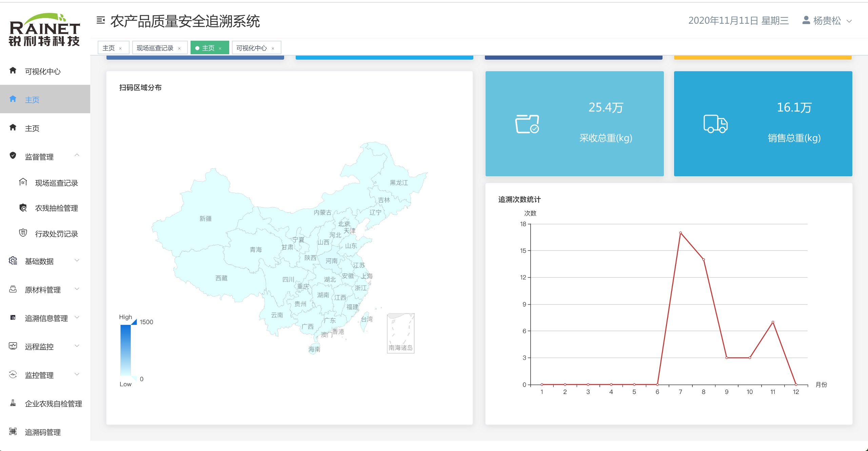Screen dimensions: 868x451
Task: Click the map legend Low handle at 0
Action: tap(134, 378)
